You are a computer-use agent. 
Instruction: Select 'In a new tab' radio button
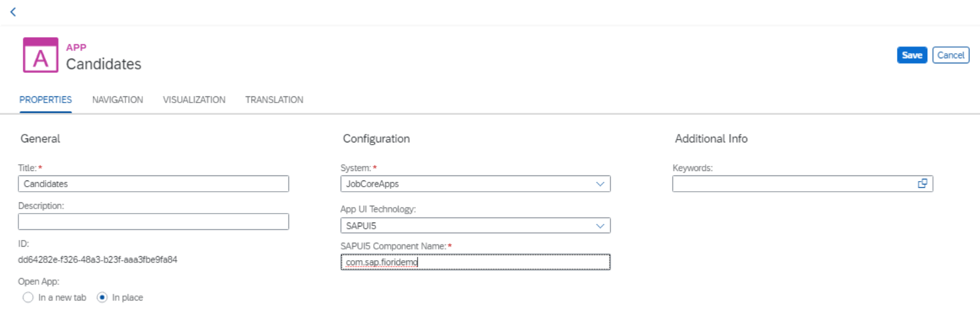coord(28,298)
